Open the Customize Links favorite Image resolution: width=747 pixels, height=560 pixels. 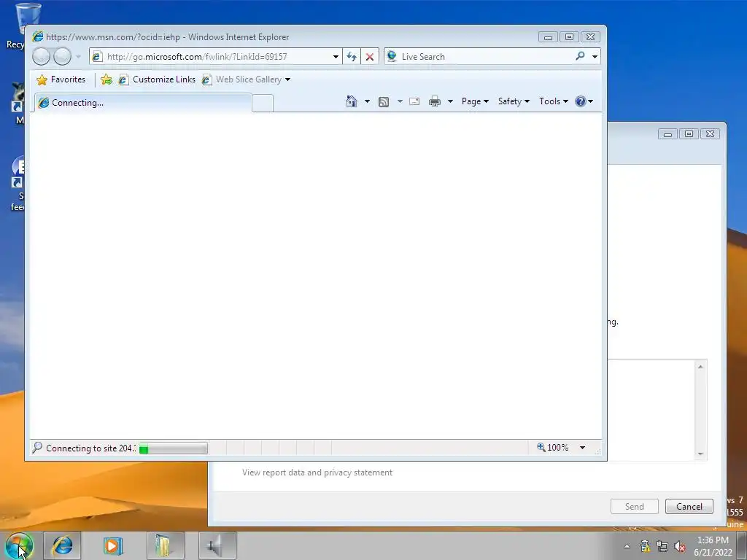pos(157,79)
